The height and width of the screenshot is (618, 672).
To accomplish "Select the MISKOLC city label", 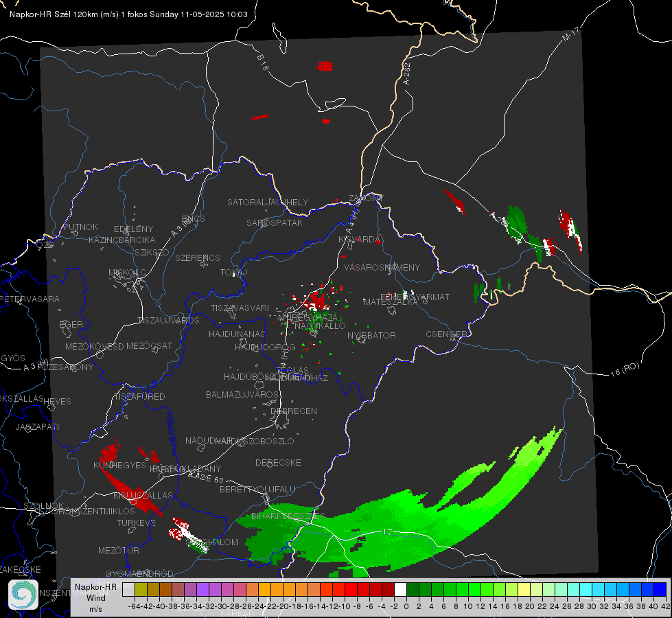I will (127, 273).
